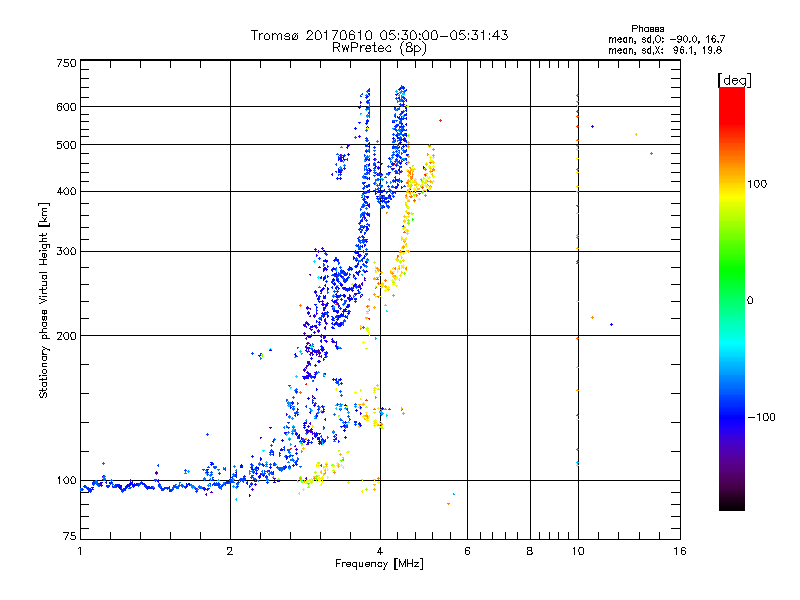The image size is (800, 600).
Task: Click the plot title 'Tromsø 20170610 05:30:00-05:31:43'
Action: tap(379, 35)
